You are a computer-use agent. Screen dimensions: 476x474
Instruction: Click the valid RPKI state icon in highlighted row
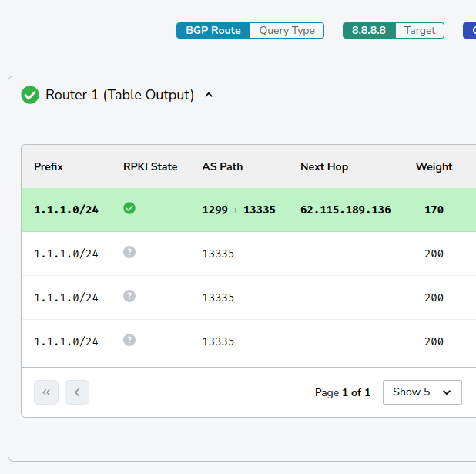tap(129, 208)
